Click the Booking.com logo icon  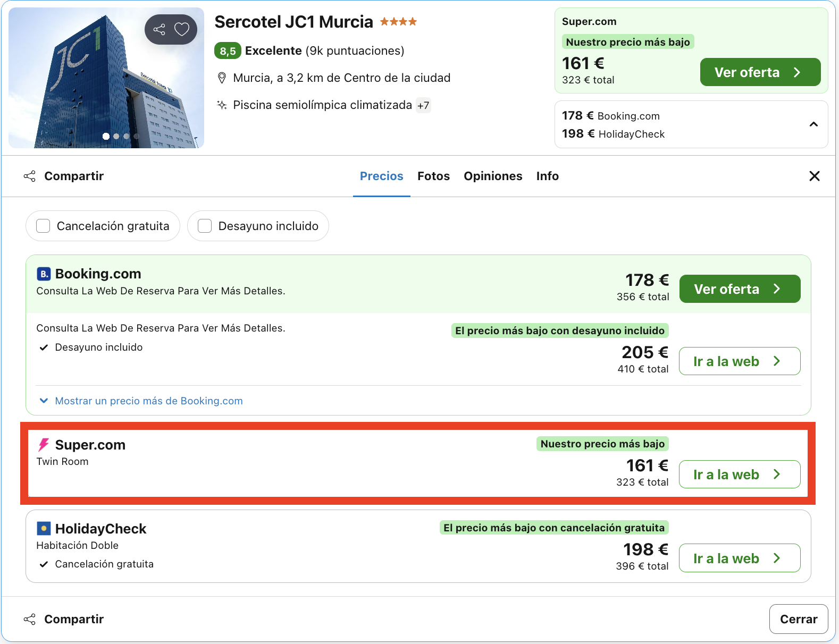pos(44,274)
